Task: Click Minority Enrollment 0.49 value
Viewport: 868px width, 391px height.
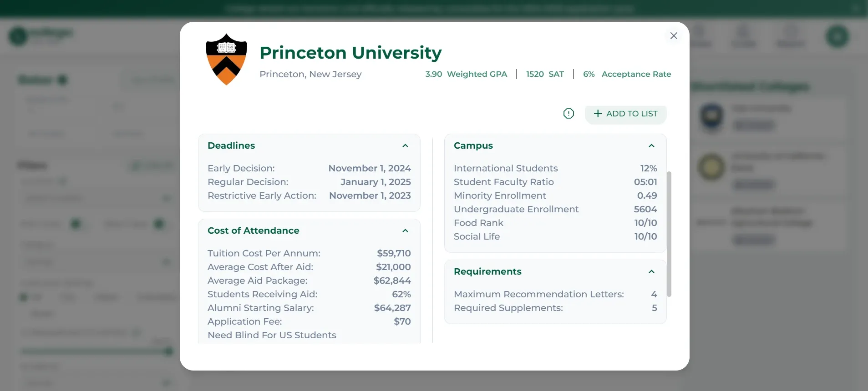Action: pos(647,195)
